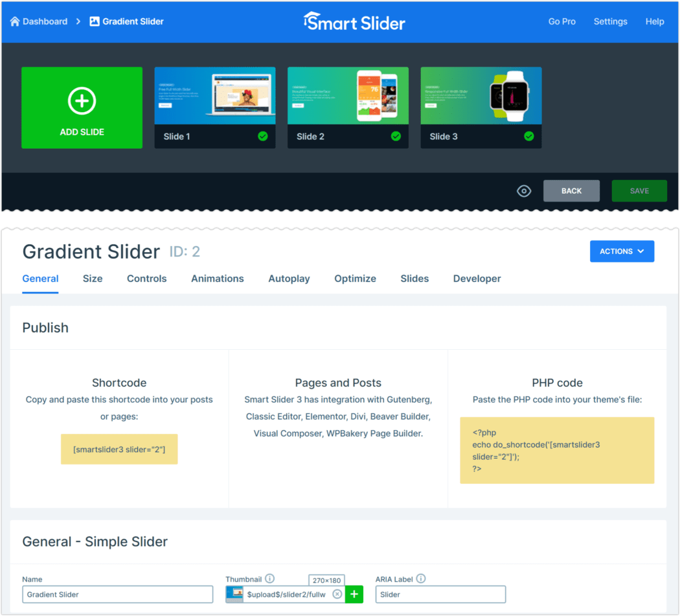Open the Settings link in header
Image resolution: width=680 pixels, height=616 pixels.
tap(610, 21)
